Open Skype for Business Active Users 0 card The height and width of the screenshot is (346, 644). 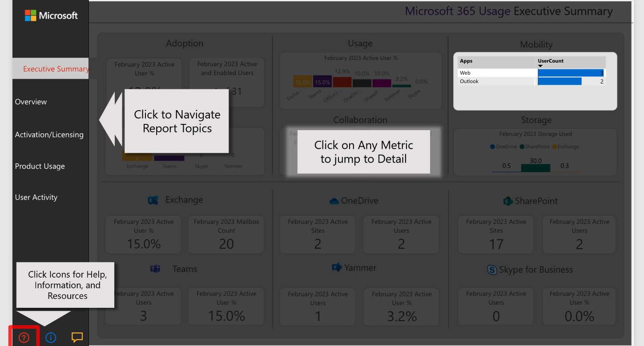496,306
